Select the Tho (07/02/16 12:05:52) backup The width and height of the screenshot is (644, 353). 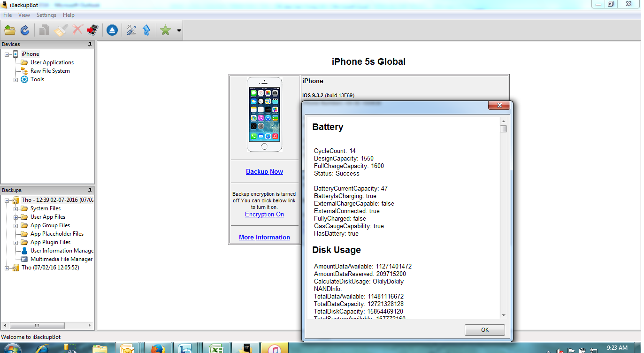50,268
